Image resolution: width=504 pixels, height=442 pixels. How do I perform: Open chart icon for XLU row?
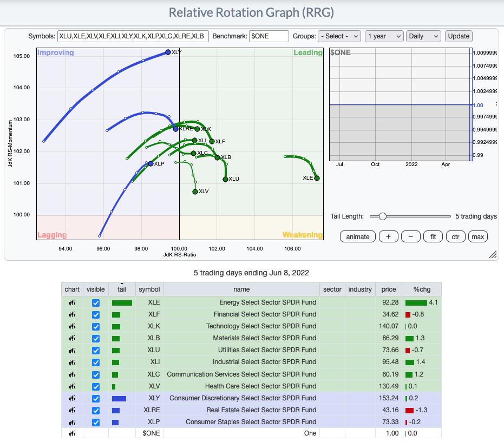click(72, 350)
